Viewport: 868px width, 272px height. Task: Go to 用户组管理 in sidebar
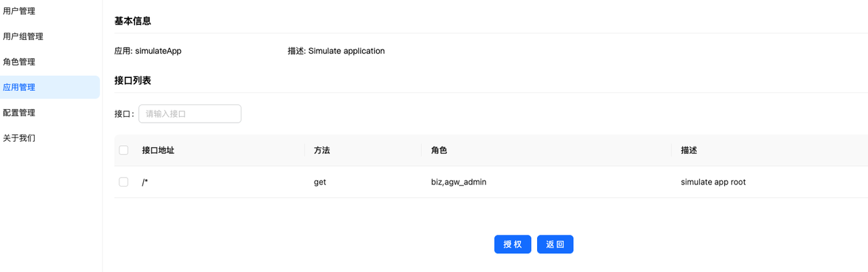click(23, 37)
